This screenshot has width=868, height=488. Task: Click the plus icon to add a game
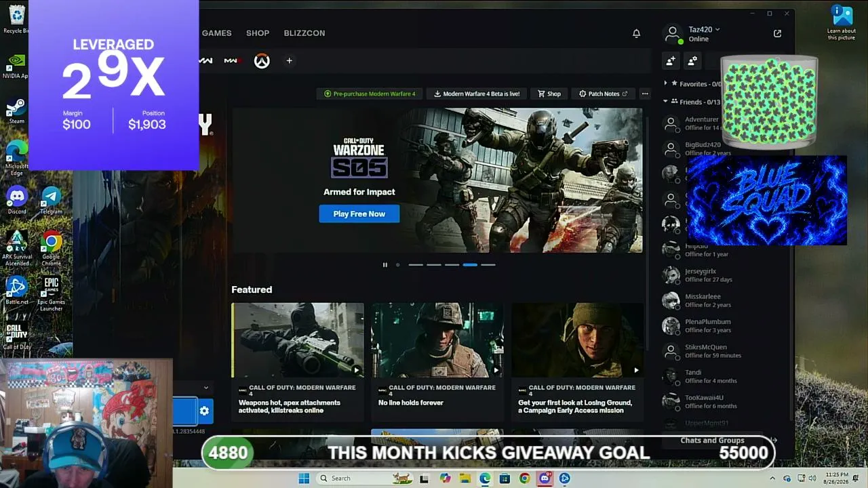coord(289,61)
